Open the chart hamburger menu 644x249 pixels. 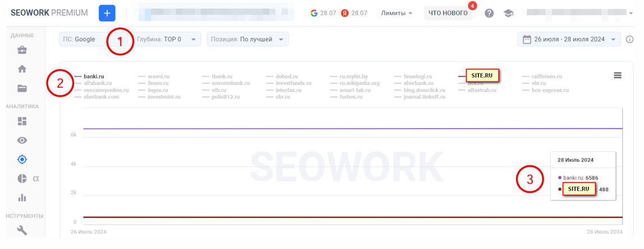pos(618,75)
